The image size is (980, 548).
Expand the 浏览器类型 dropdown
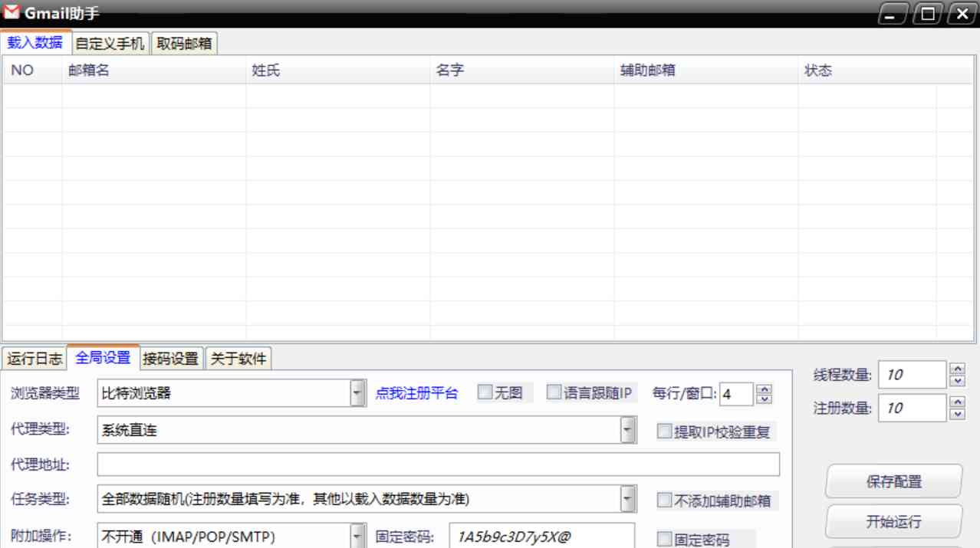(357, 394)
